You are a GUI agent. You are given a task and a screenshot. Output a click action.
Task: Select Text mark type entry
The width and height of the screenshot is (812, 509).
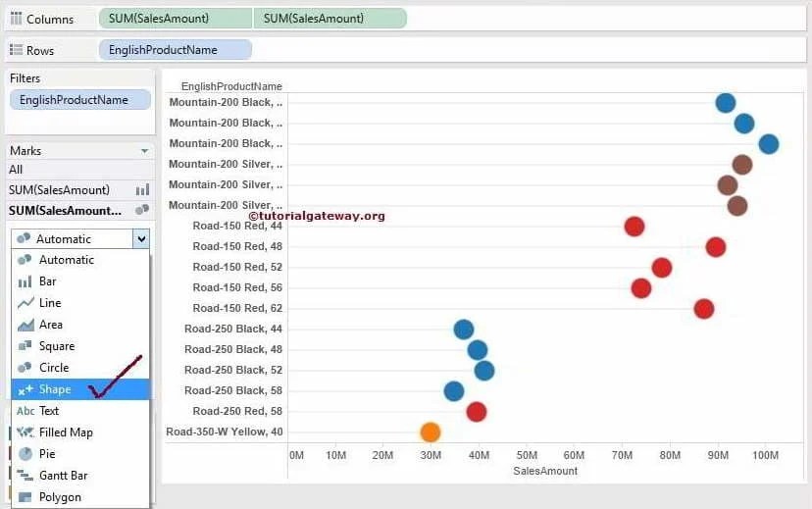(x=80, y=411)
